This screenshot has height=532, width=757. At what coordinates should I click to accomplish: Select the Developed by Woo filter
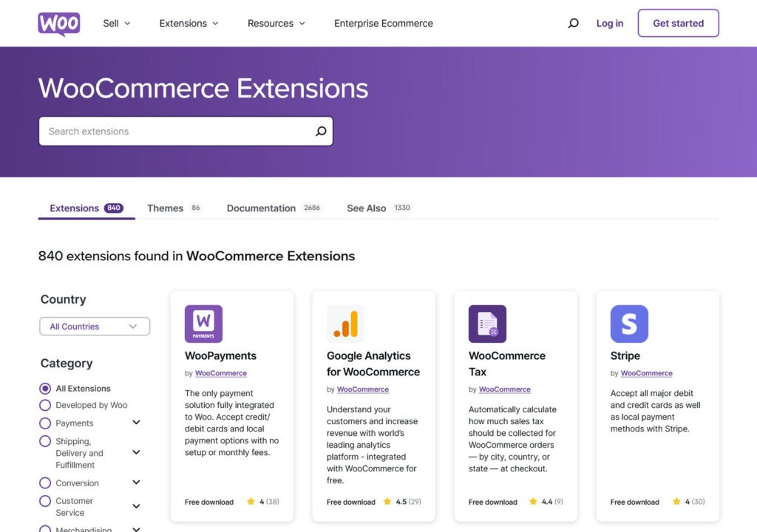coord(45,405)
